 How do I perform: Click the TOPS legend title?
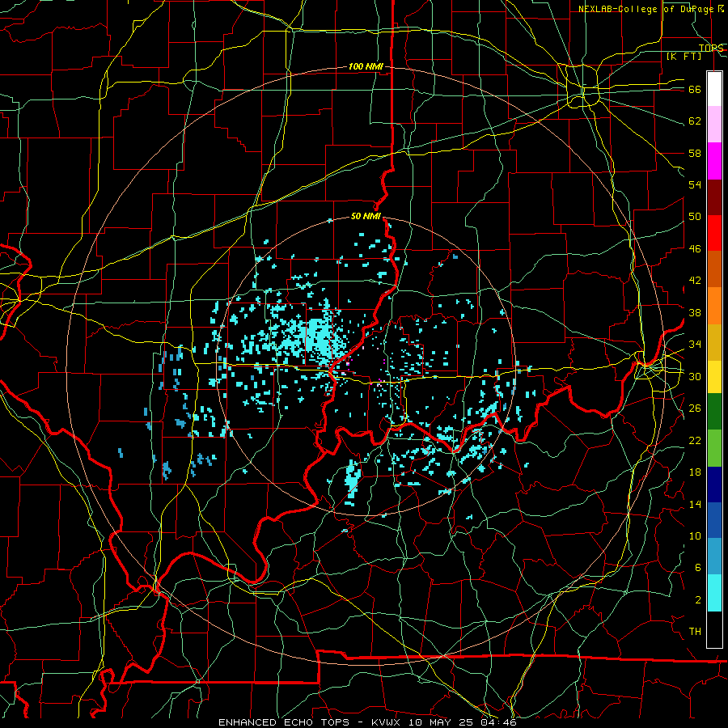(711, 48)
